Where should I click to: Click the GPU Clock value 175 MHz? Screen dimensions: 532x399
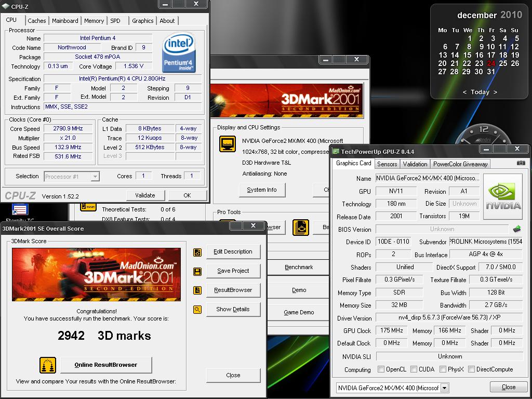(392, 330)
